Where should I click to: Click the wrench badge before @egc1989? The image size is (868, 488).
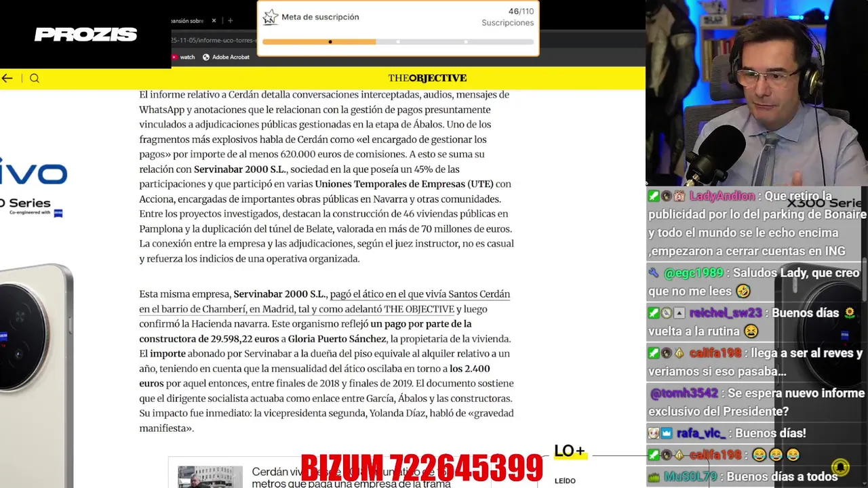tap(654, 273)
